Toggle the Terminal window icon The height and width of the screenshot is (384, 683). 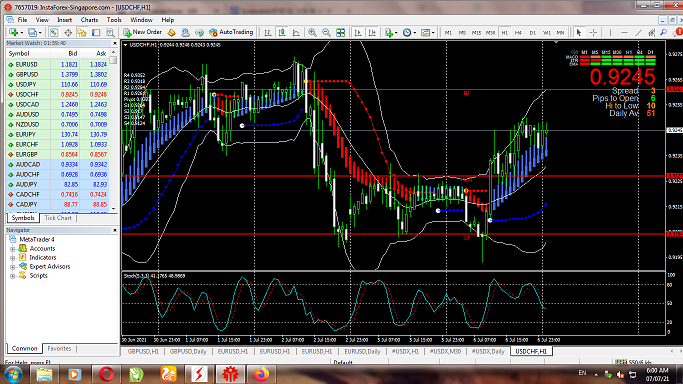coord(96,32)
